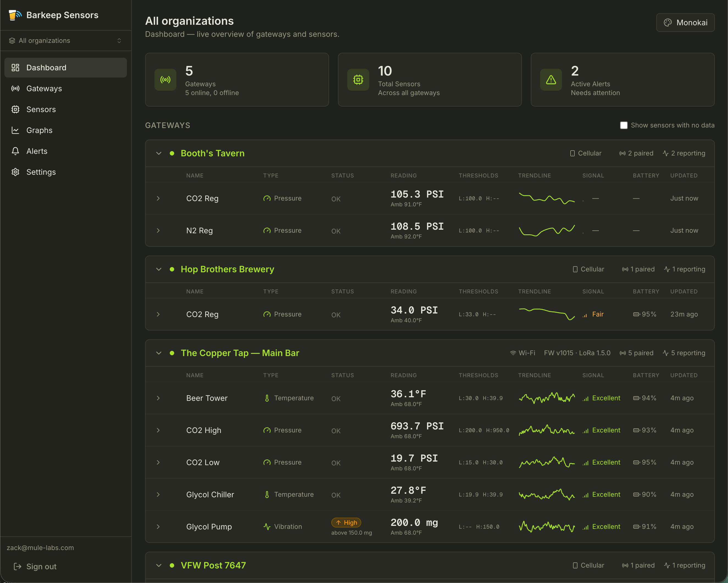The width and height of the screenshot is (728, 583).
Task: Click the FW v1015 · LoRa 1.5.0 label
Action: coord(577,353)
